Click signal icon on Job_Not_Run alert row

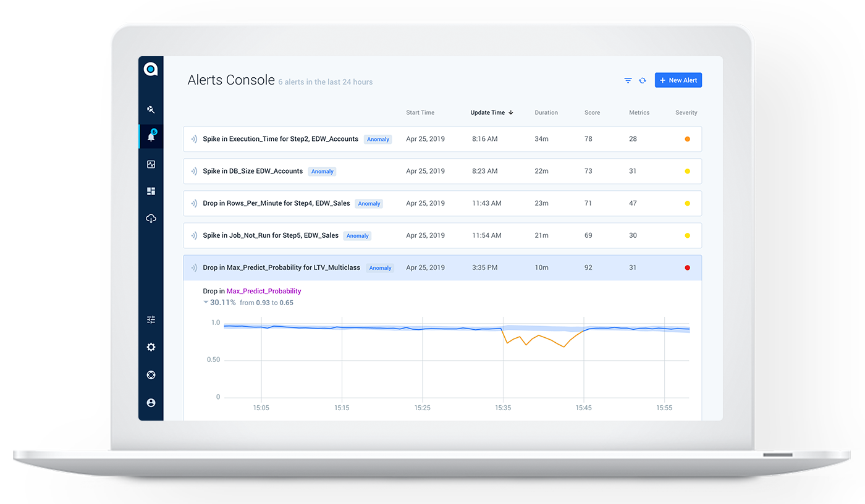click(x=194, y=236)
